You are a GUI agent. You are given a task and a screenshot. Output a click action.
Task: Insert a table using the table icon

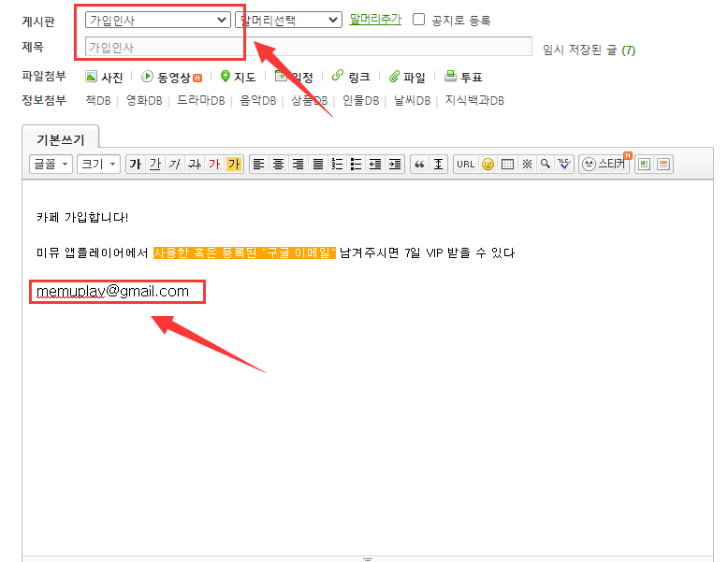507,165
